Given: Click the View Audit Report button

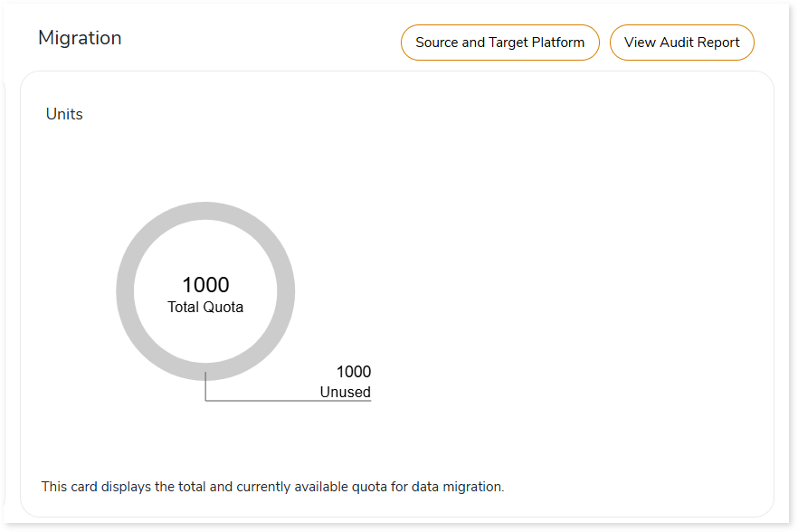Looking at the screenshot, I should pyautogui.click(x=681, y=43).
